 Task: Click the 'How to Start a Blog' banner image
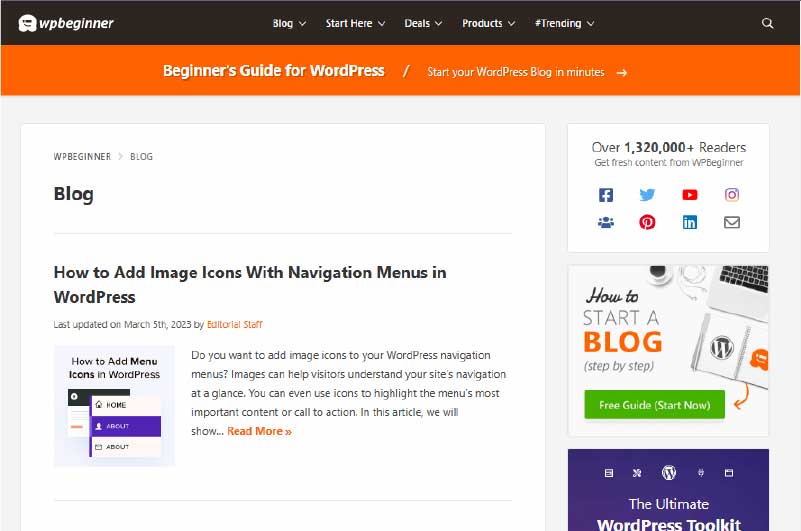[668, 351]
